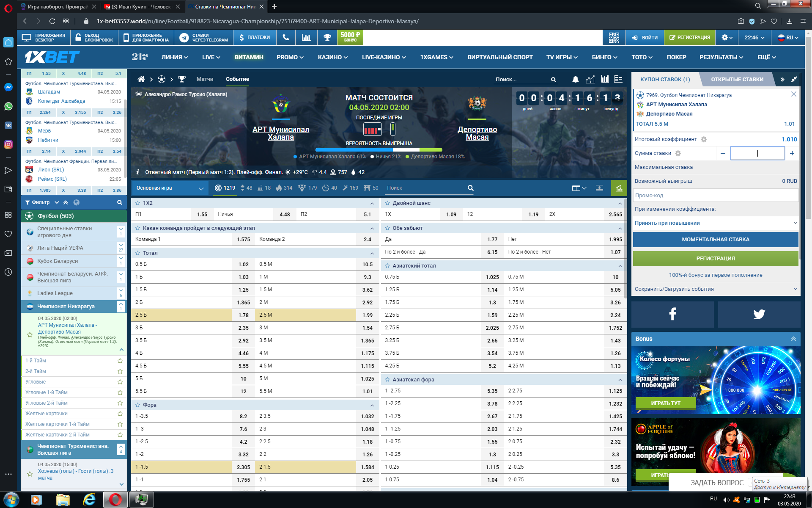Expand Сохранить/Загрузить события

click(716, 289)
